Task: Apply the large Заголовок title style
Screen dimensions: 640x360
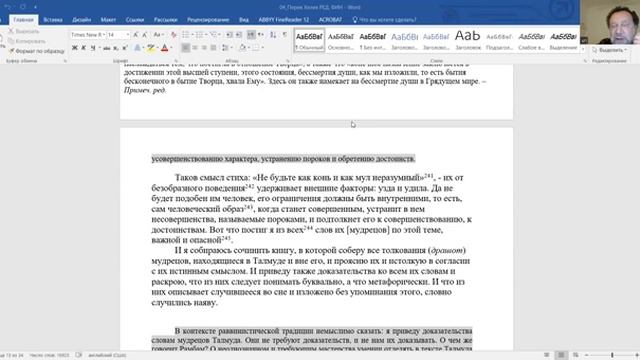Action: (x=468, y=40)
